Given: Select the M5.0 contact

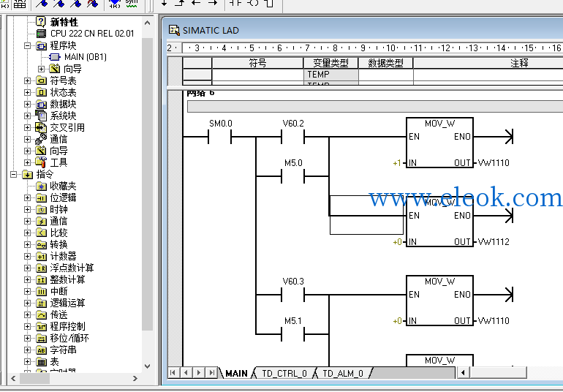Looking at the screenshot, I should pyautogui.click(x=292, y=176).
